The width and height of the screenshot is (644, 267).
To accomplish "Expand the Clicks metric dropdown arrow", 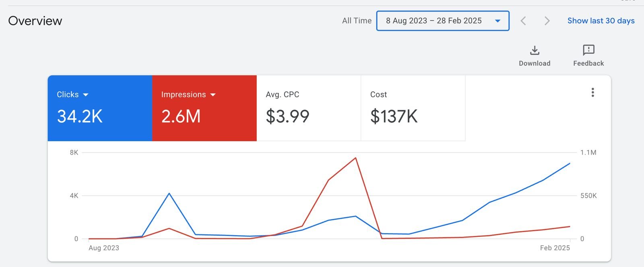I will coord(86,95).
